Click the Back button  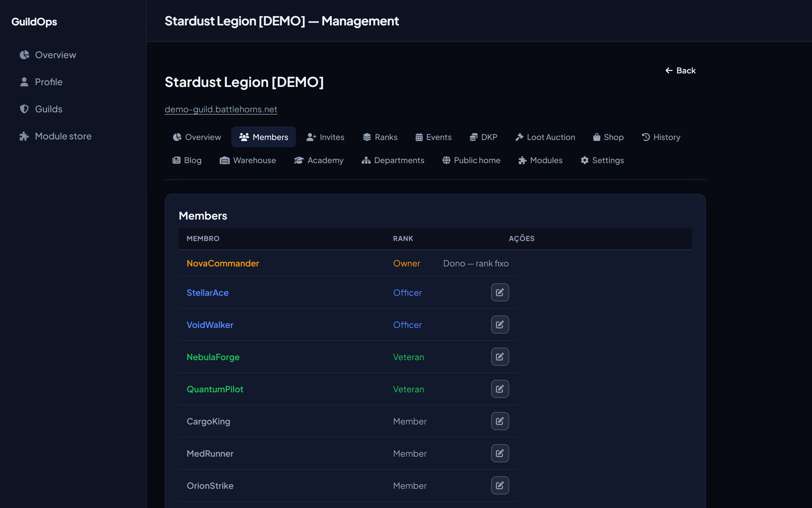tap(680, 71)
